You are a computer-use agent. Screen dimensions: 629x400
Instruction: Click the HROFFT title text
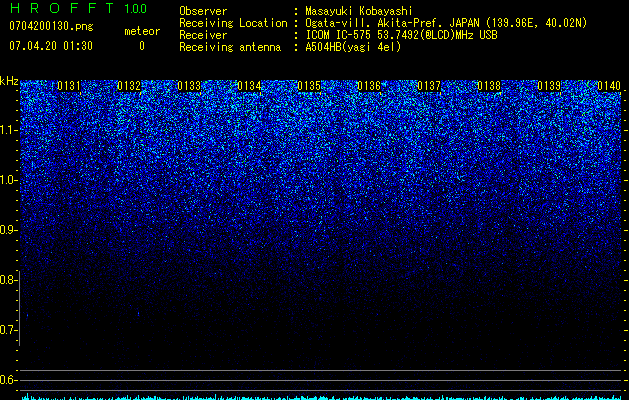[x=62, y=8]
